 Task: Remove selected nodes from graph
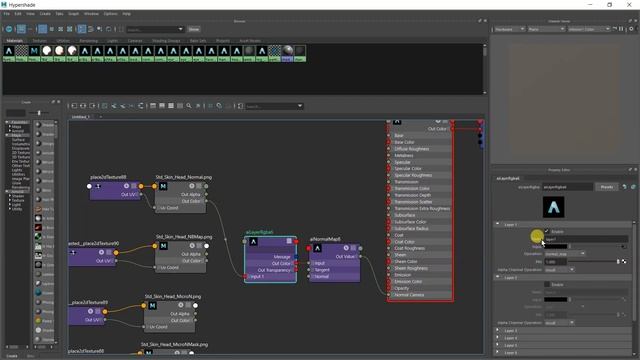[122, 106]
